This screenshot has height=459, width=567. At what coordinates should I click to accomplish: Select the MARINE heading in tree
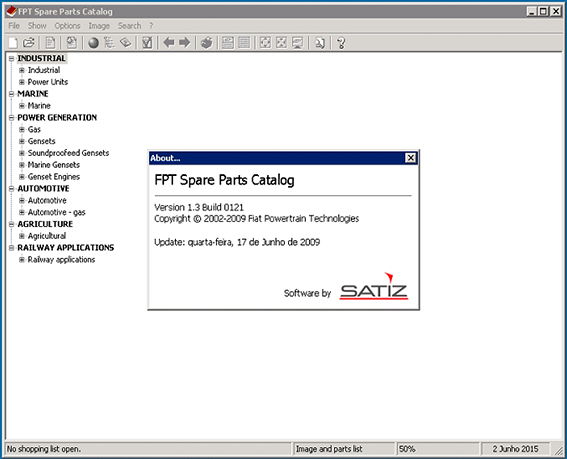[33, 94]
